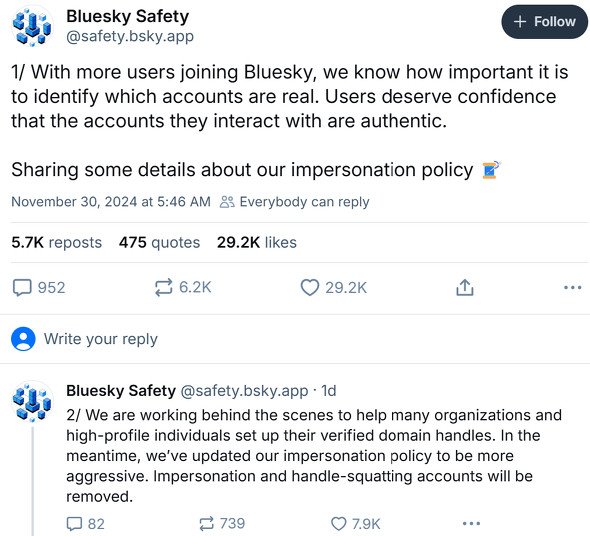Repost the second thread post

click(206, 524)
